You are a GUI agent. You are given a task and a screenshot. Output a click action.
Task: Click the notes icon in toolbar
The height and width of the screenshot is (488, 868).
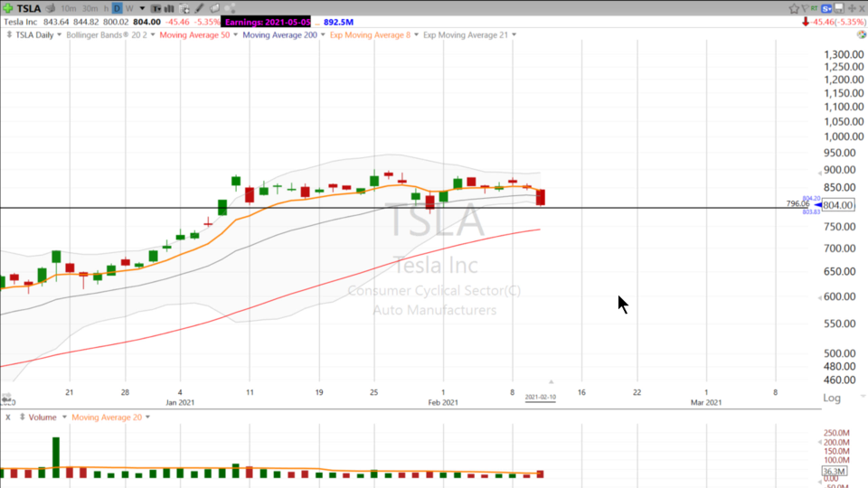coord(215,8)
